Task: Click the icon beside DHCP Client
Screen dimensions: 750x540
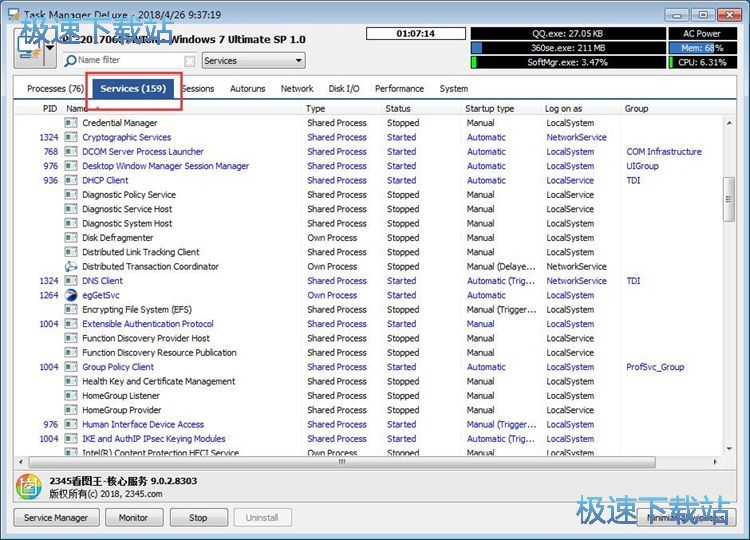Action: [71, 181]
